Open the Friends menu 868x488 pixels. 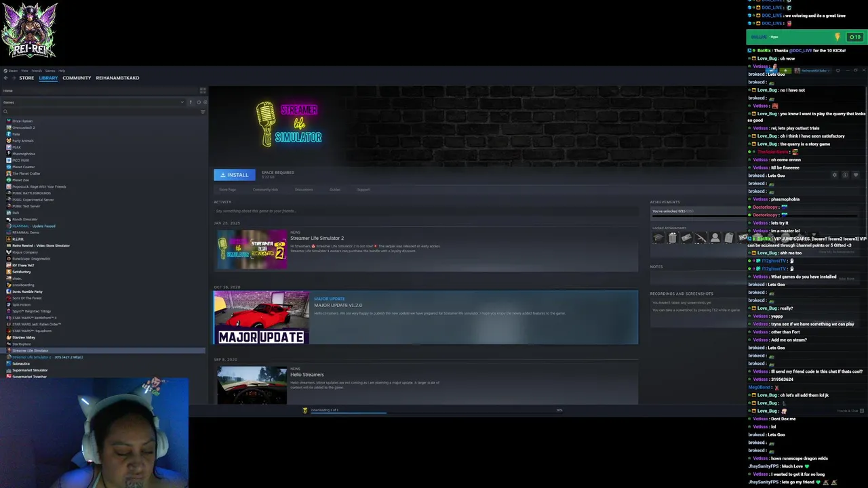pos(37,70)
